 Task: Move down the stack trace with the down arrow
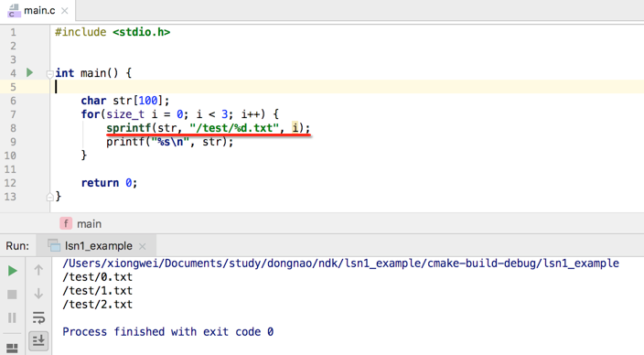coord(38,294)
